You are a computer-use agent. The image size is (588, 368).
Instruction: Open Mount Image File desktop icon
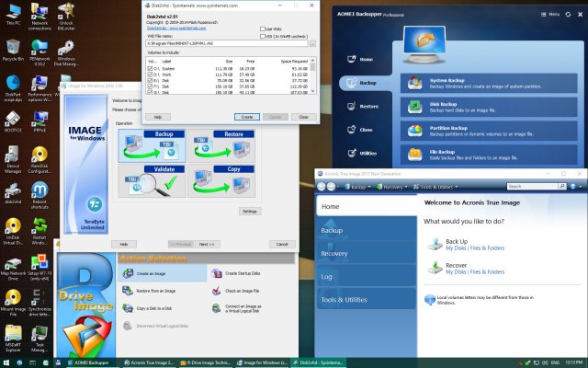pyautogui.click(x=13, y=303)
